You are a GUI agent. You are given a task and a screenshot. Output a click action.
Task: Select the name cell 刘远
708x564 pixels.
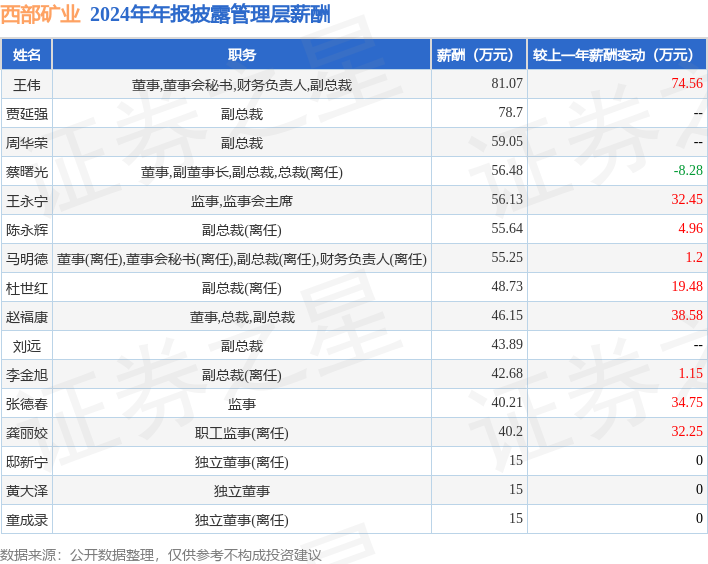point(27,346)
